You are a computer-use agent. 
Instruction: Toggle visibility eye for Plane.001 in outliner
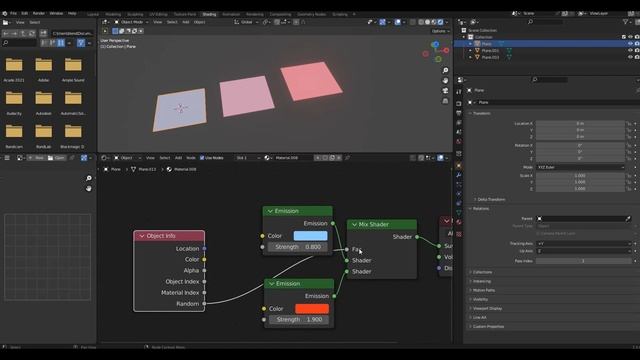(x=630, y=51)
